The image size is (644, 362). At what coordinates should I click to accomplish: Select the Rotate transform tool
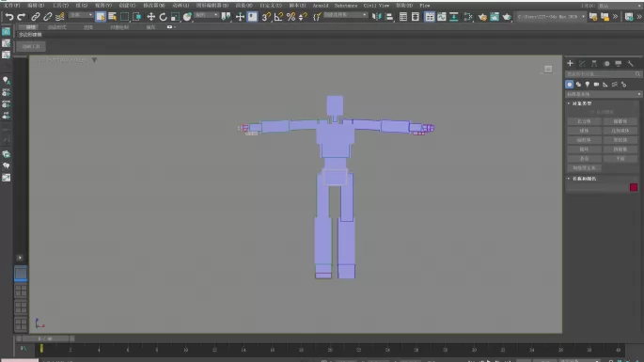[163, 16]
